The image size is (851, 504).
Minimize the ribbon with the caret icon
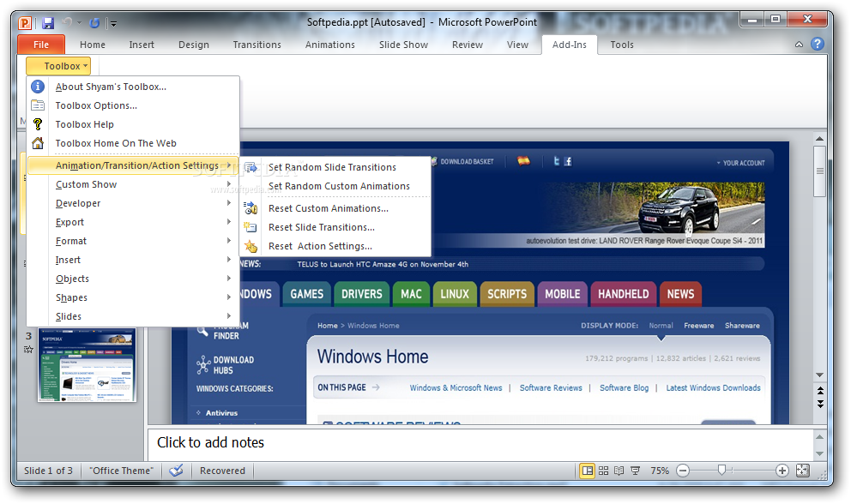pos(799,45)
